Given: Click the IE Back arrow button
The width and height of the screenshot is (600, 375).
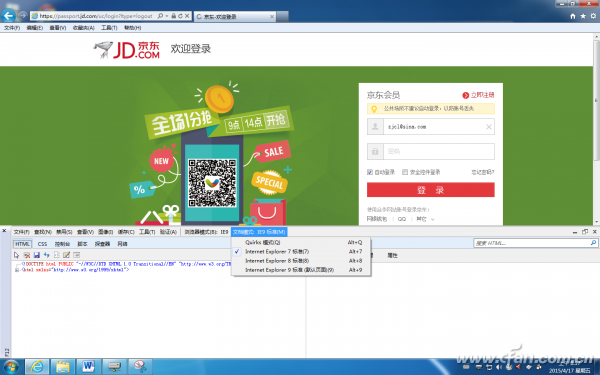Looking at the screenshot, I should coord(8,16).
